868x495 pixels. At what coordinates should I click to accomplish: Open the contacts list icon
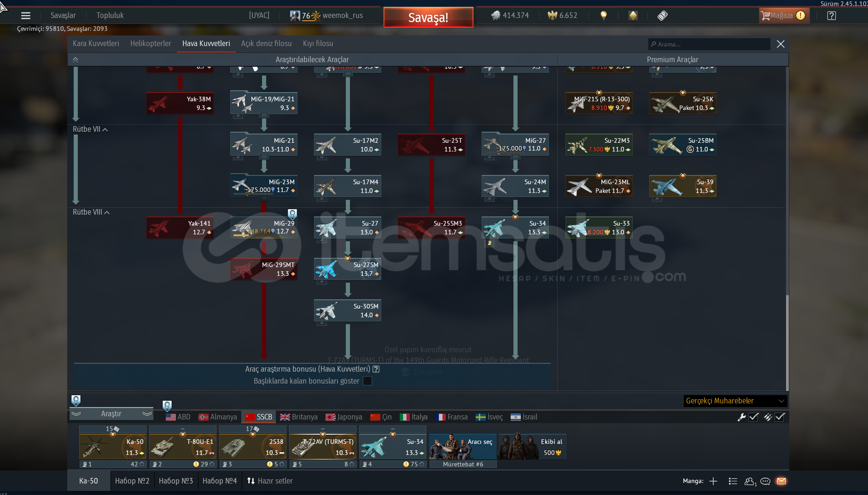point(733,481)
